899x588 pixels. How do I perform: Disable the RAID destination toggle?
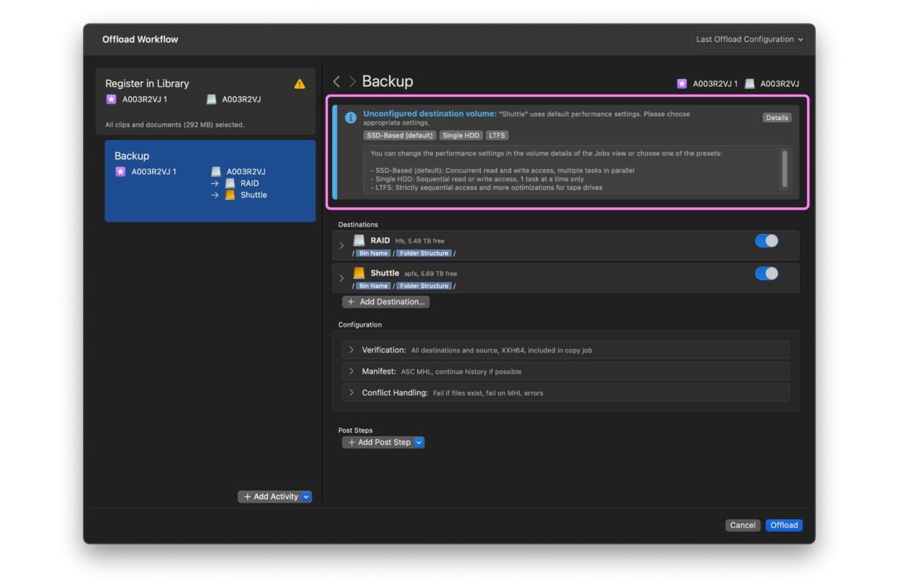766,241
